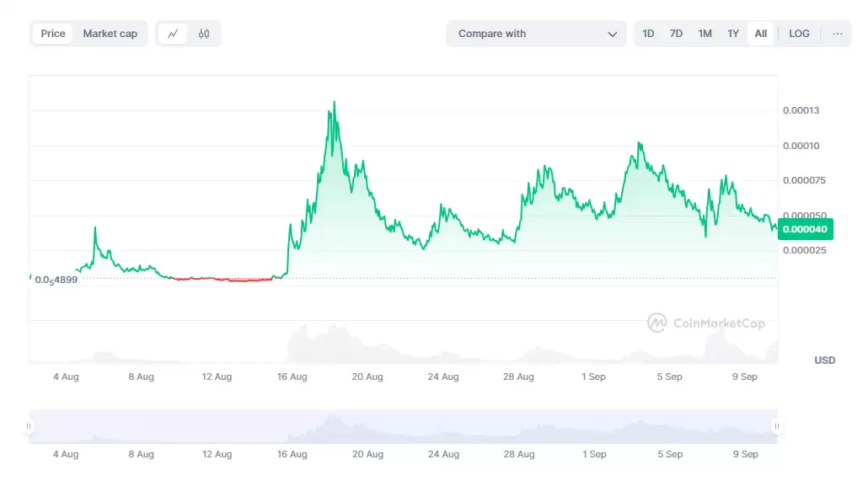The width and height of the screenshot is (868, 502).
Task: Set chart range to 1M
Action: point(705,34)
